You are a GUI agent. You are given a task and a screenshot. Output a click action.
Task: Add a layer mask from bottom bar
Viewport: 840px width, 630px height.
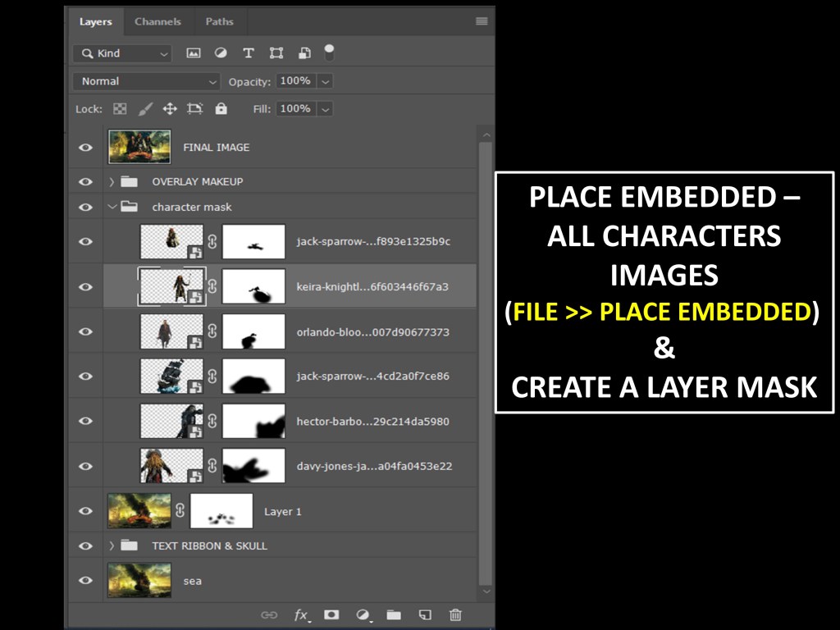pyautogui.click(x=331, y=614)
